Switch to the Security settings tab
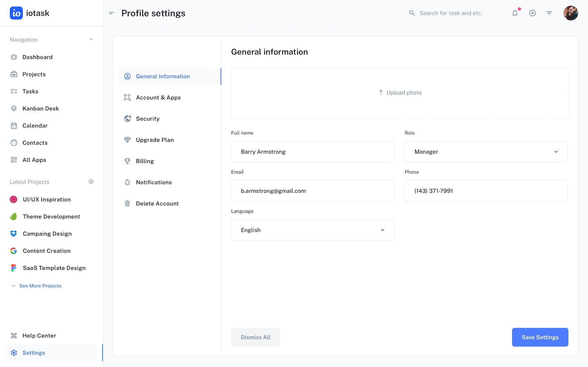Viewport: 588px width, 367px height. (148, 119)
